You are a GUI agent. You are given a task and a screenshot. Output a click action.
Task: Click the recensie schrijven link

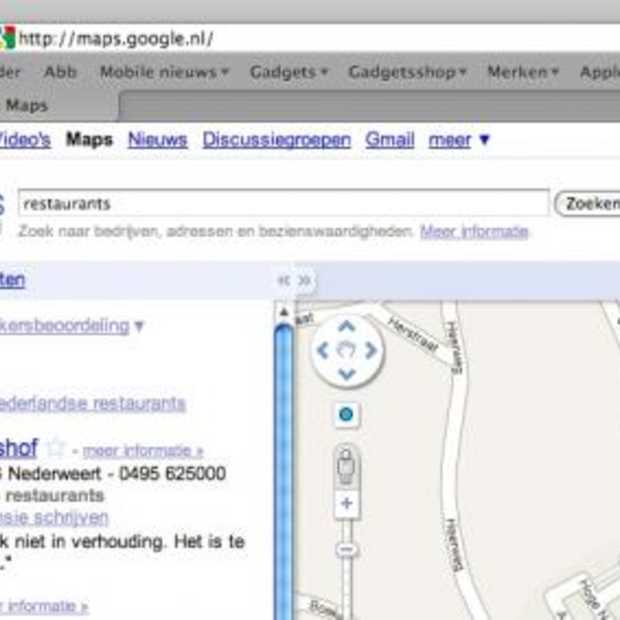(x=54, y=518)
